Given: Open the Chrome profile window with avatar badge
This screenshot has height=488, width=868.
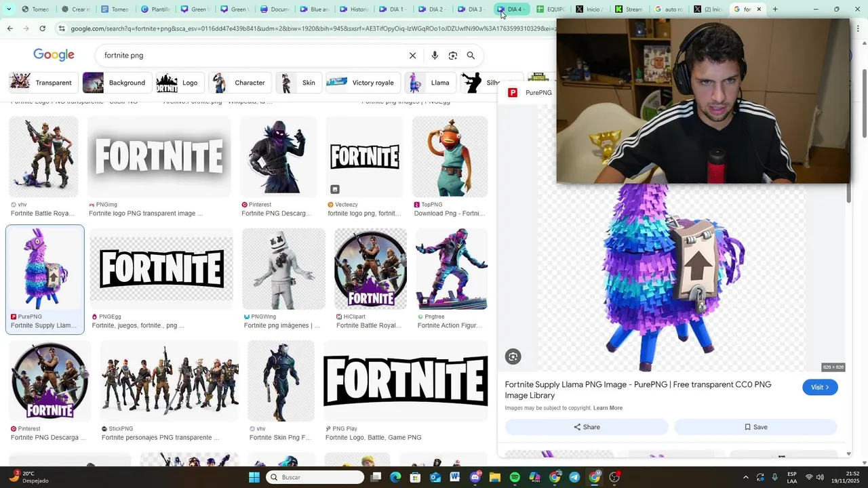Looking at the screenshot, I should tap(595, 477).
